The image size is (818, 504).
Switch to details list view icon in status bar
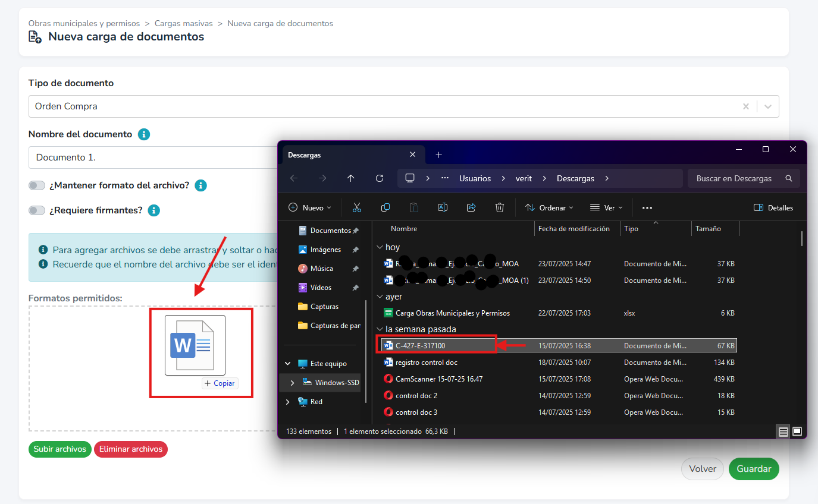pos(783,431)
